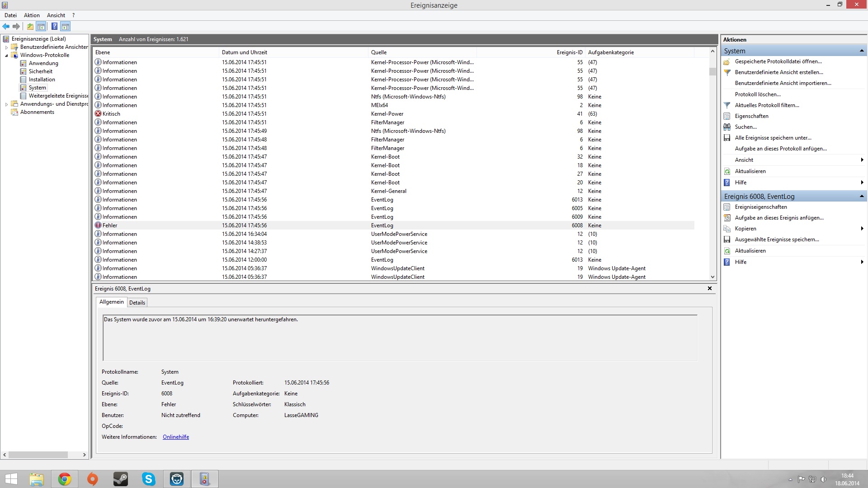Click filter icon for Aktuelles Protokoll filtern
The image size is (868, 488).
point(727,105)
